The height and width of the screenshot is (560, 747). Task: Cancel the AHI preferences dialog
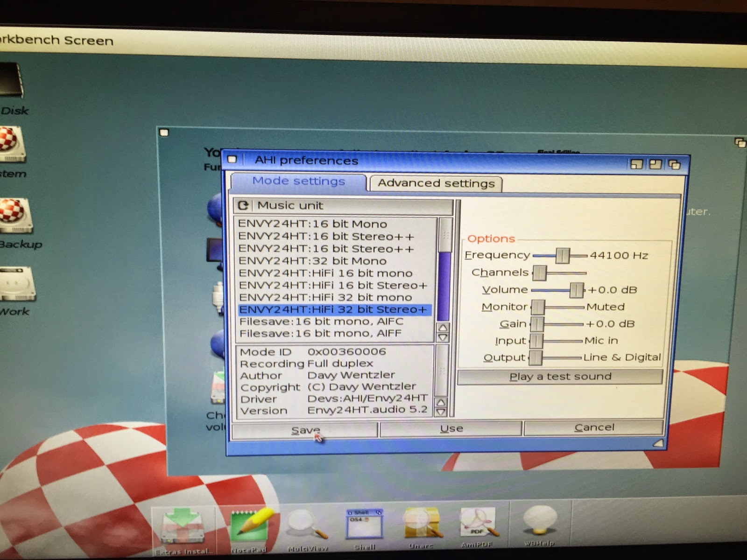(594, 427)
